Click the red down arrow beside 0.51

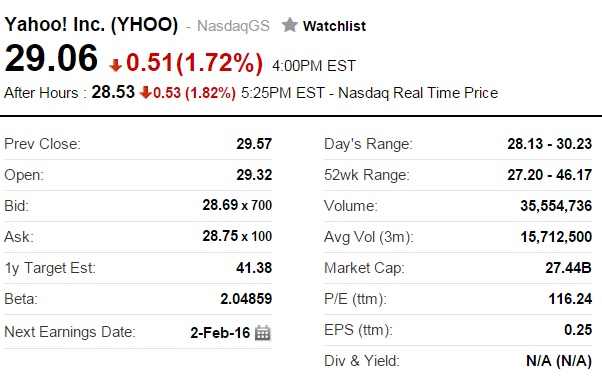tap(115, 65)
